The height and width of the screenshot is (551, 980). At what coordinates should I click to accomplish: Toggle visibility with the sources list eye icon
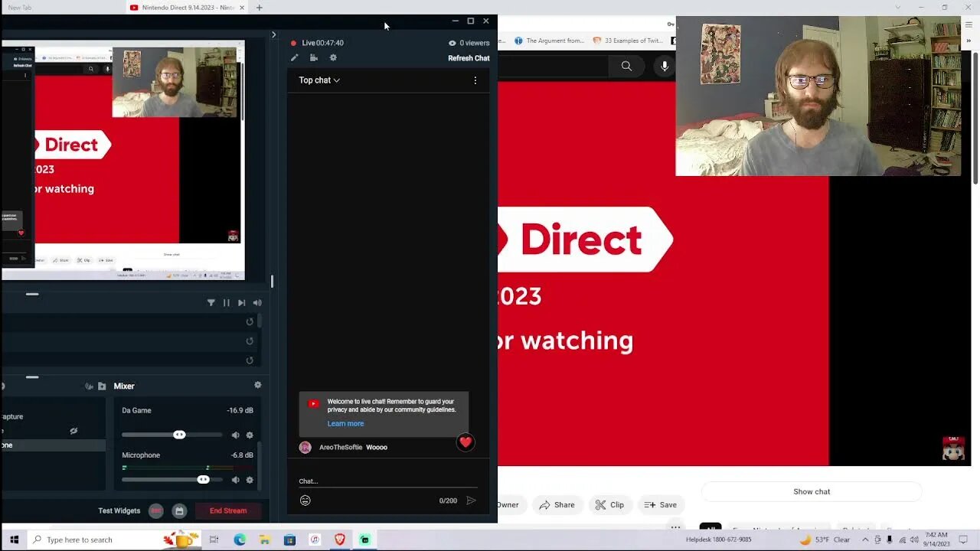(73, 431)
